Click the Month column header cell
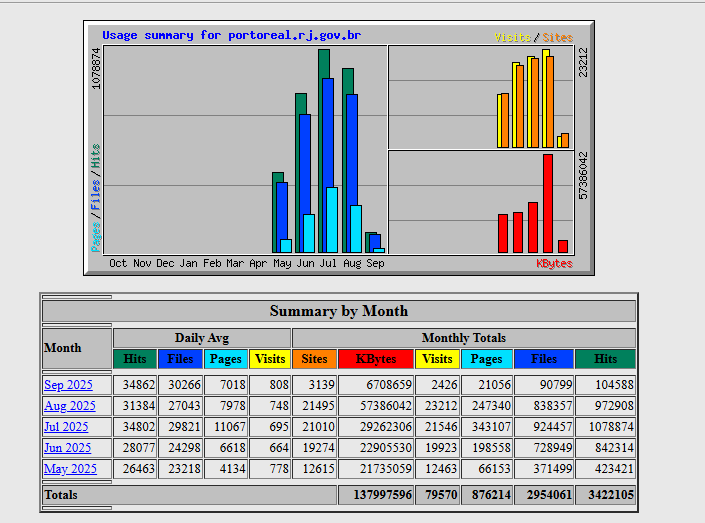 (62, 349)
